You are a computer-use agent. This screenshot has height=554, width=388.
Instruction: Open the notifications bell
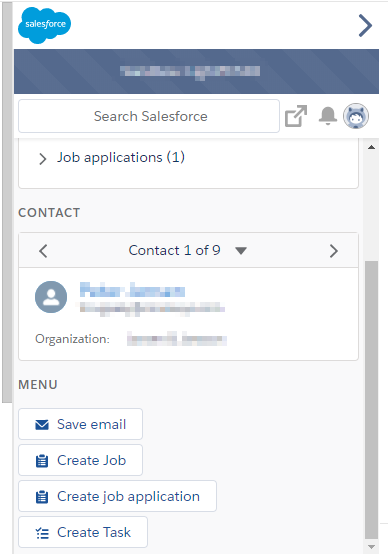(328, 116)
